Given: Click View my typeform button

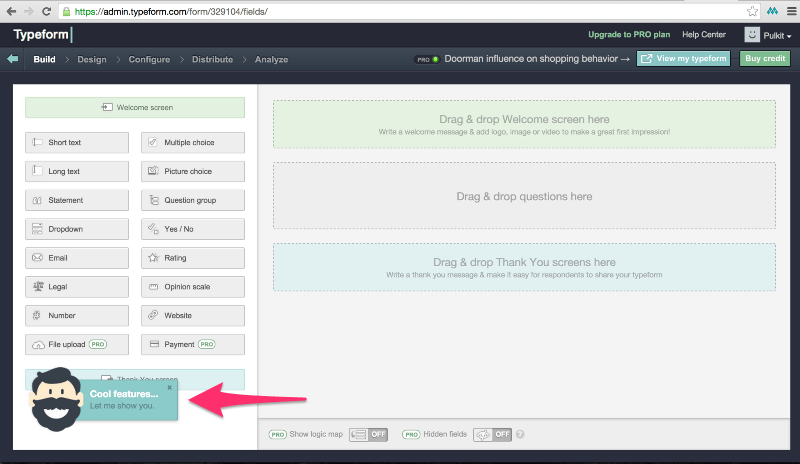Looking at the screenshot, I should pyautogui.click(x=683, y=59).
